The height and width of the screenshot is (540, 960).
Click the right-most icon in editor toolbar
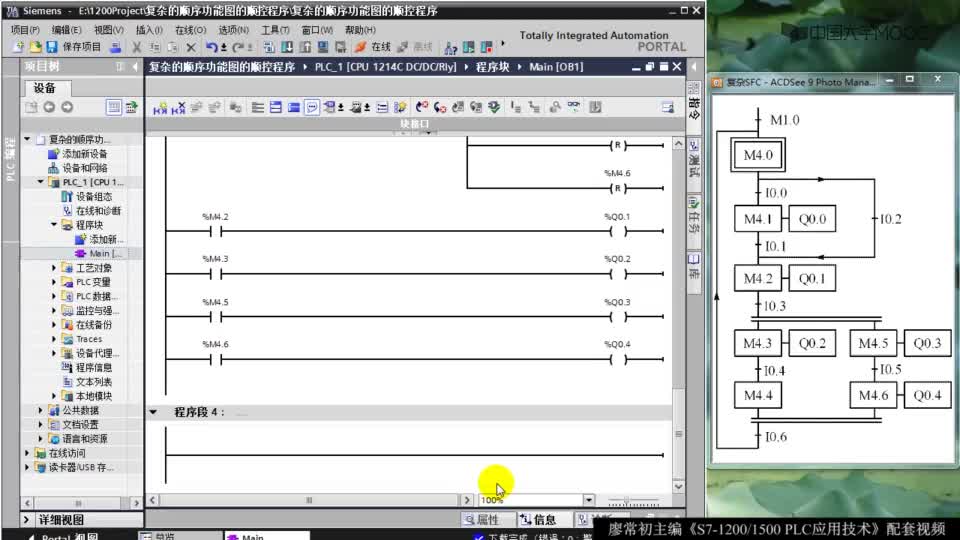pyautogui.click(x=667, y=108)
